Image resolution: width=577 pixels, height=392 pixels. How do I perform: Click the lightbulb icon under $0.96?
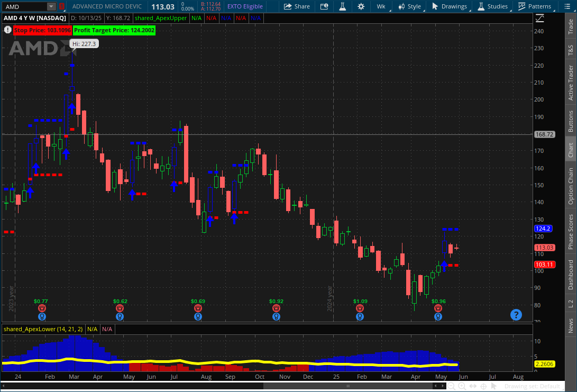pos(438,316)
